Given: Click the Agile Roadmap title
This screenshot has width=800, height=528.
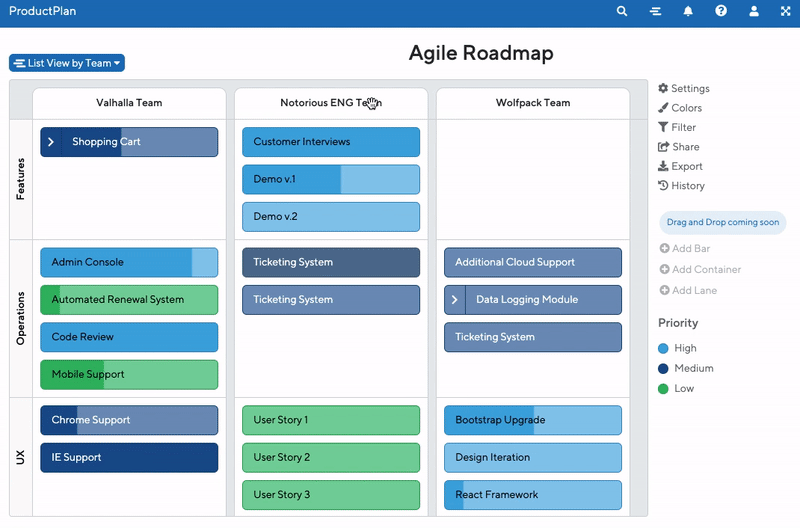Looking at the screenshot, I should 481,53.
